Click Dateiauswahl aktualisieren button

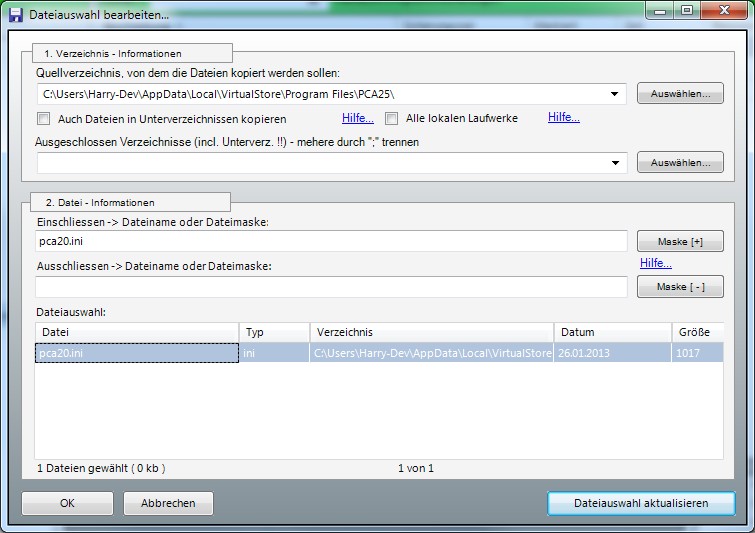pos(641,503)
